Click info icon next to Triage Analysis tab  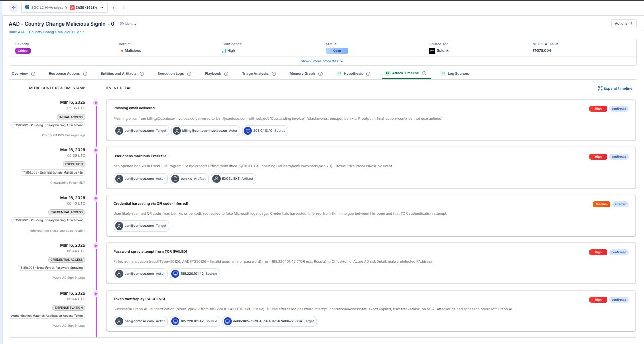coord(274,74)
